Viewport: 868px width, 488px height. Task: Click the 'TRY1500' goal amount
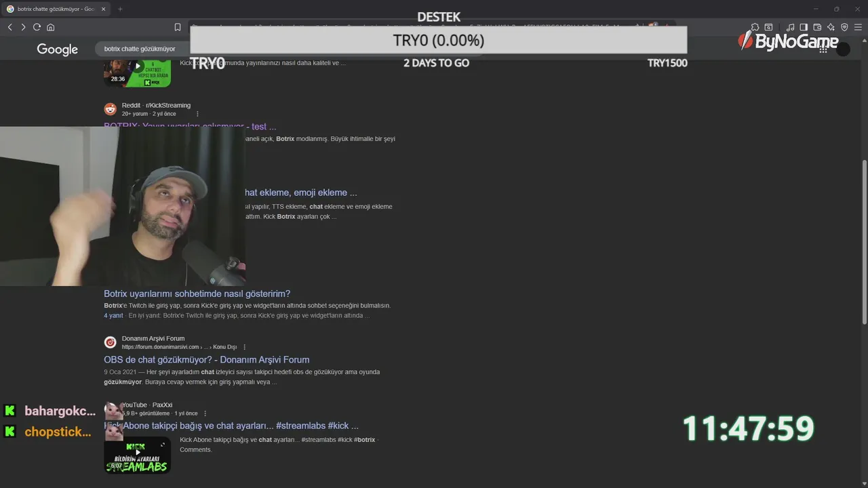[x=667, y=63]
